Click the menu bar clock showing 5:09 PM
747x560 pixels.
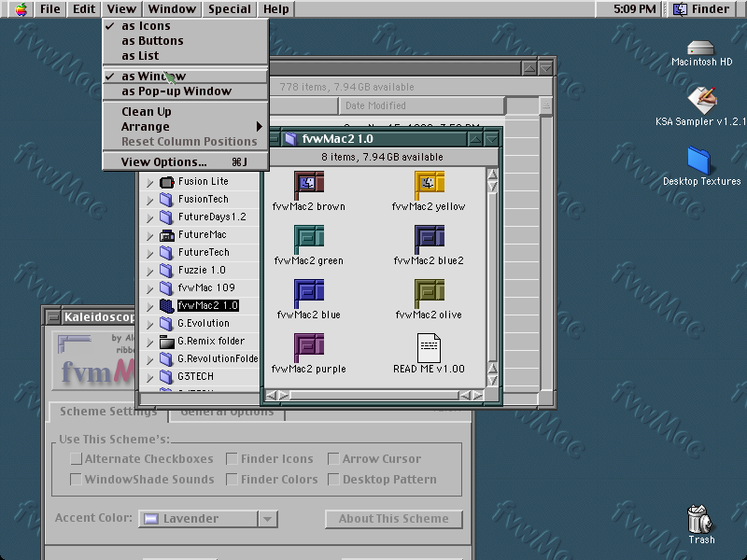tap(634, 9)
